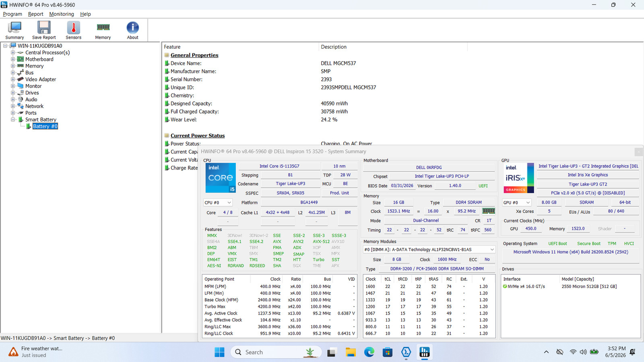Click the 2550 Micron 512GB drive entry
644x362 pixels.
click(x=589, y=286)
